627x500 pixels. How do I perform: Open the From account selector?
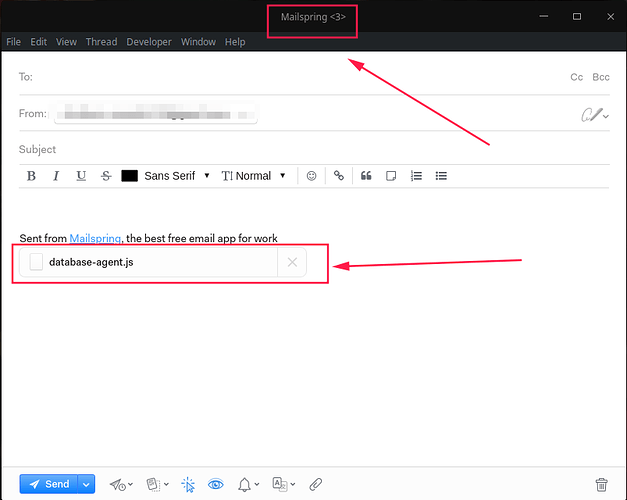[x=156, y=114]
